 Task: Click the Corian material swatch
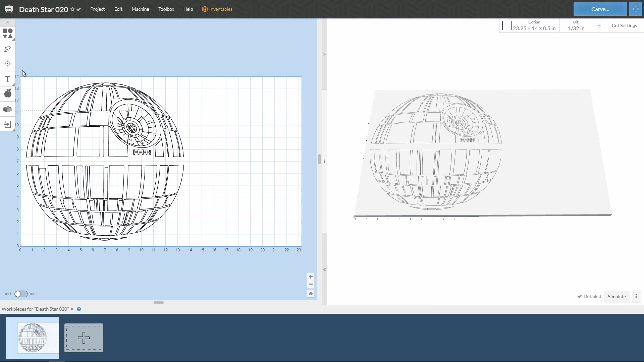(507, 25)
